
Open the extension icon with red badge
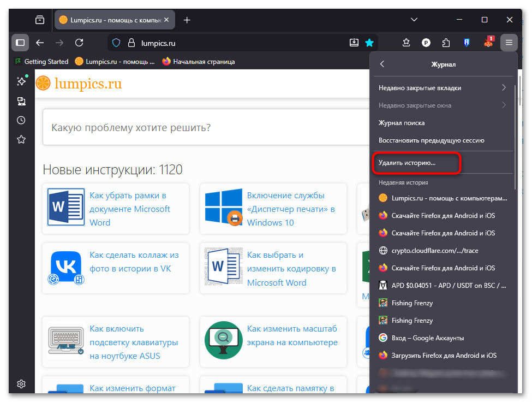(x=488, y=43)
